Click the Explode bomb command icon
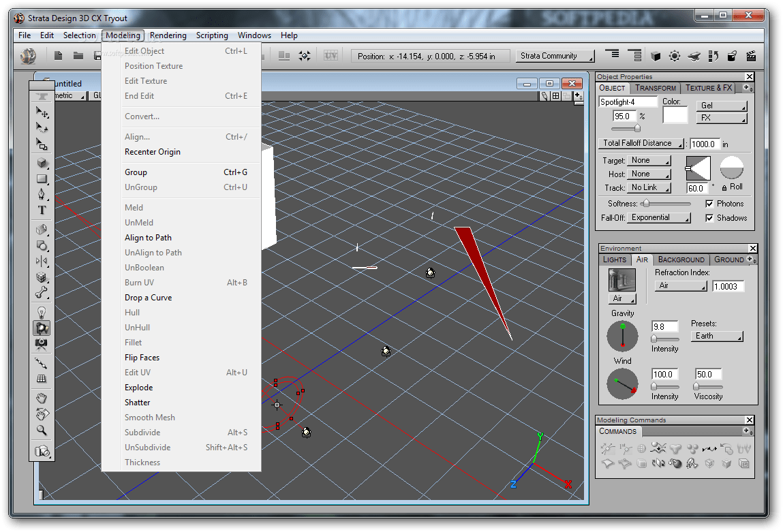Viewport: 783px width, 532px height. 675,464
